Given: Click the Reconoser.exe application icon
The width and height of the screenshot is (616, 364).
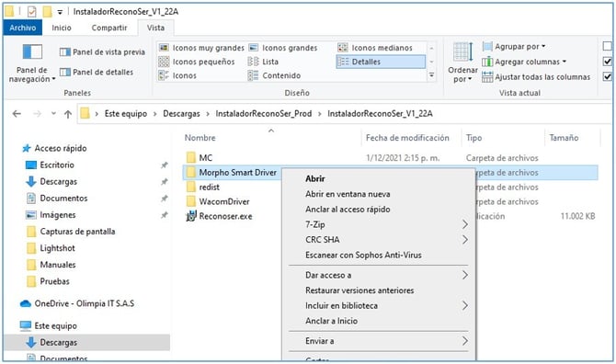Looking at the screenshot, I should click(x=191, y=216).
